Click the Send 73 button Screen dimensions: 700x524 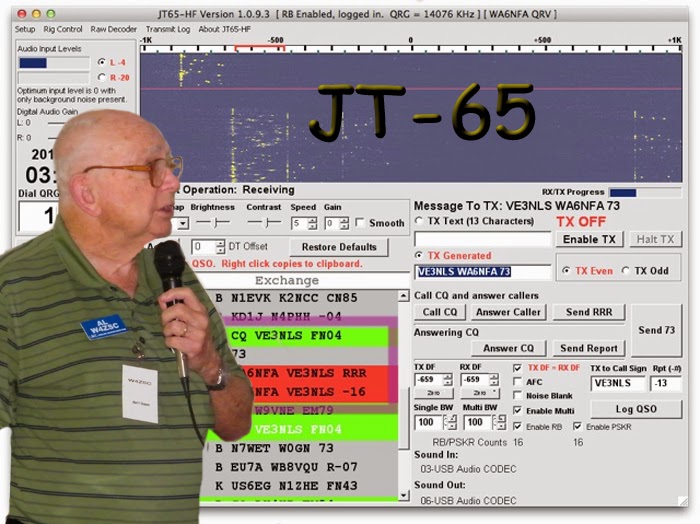656,330
